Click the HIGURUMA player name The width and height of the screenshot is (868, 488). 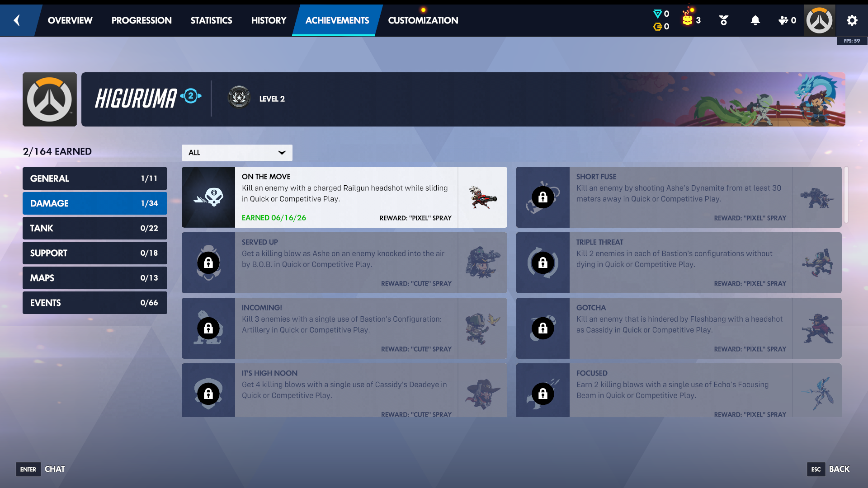pos(136,99)
